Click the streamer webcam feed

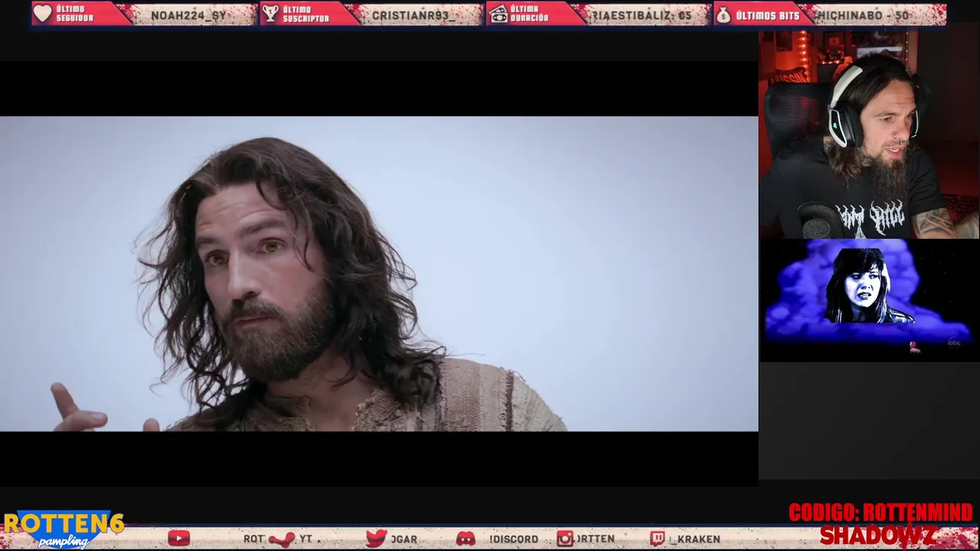[x=869, y=135]
